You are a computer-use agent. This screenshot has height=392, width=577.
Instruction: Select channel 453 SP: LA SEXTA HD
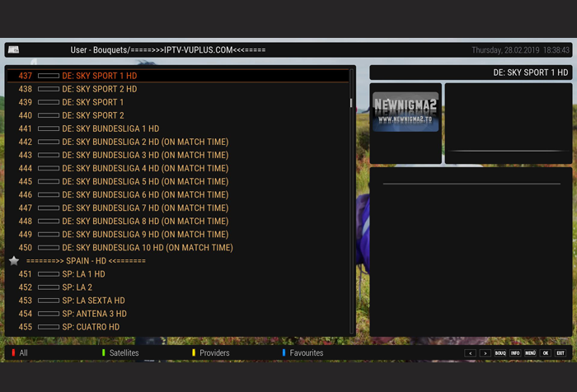[178, 301]
